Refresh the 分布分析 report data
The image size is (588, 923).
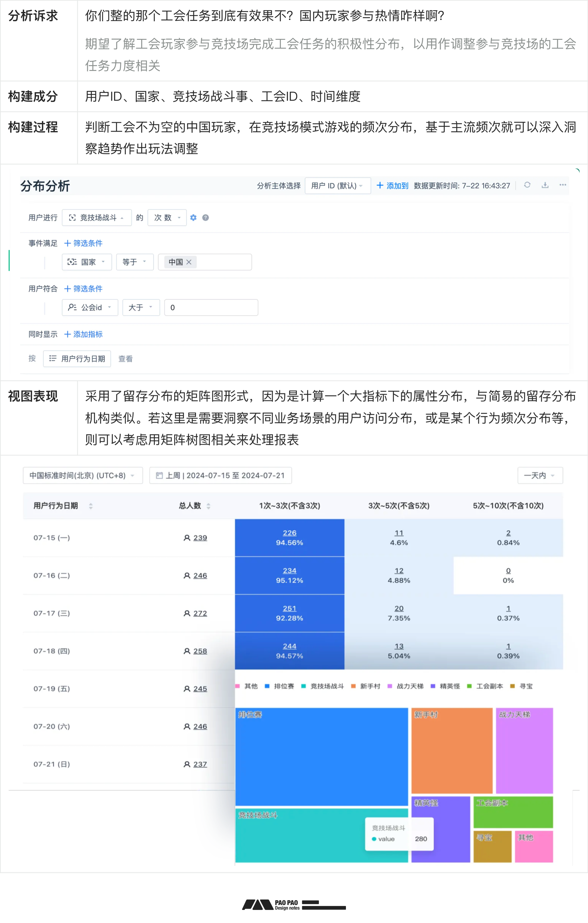click(x=528, y=185)
